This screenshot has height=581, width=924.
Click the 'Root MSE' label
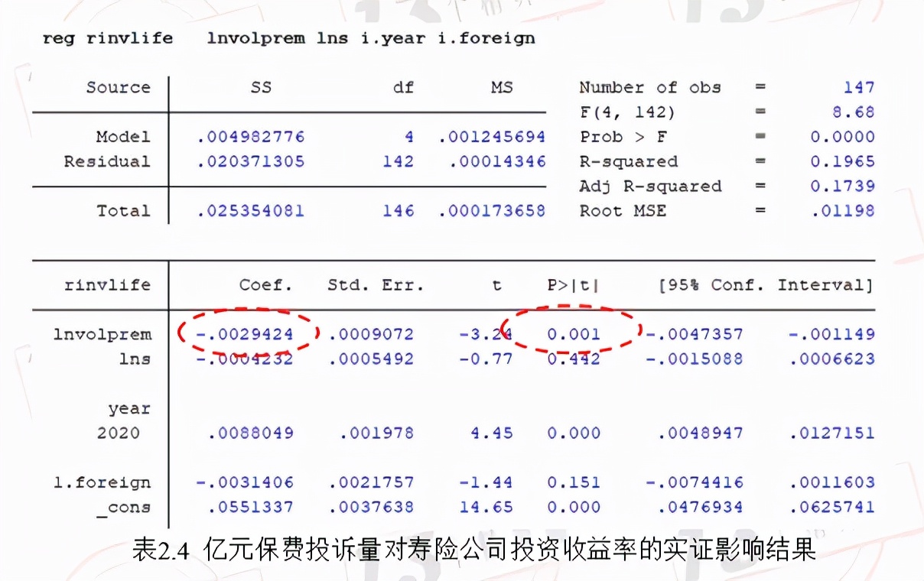pyautogui.click(x=623, y=210)
